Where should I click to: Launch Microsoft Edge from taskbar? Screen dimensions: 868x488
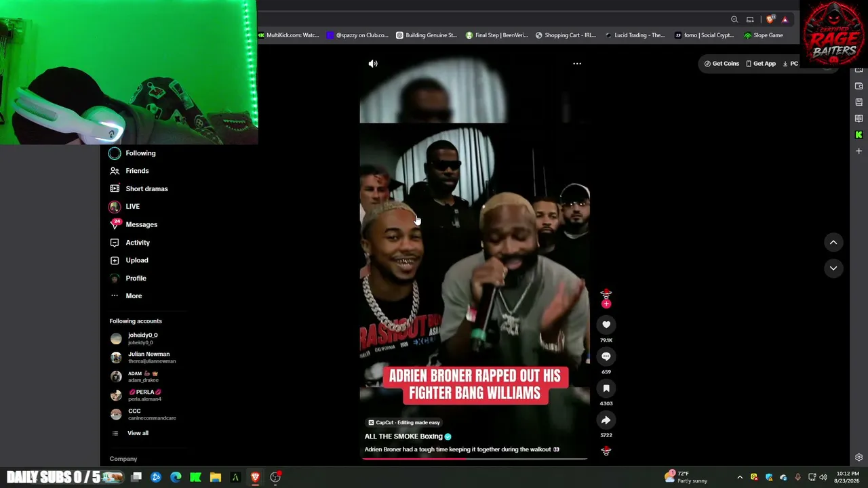(176, 477)
